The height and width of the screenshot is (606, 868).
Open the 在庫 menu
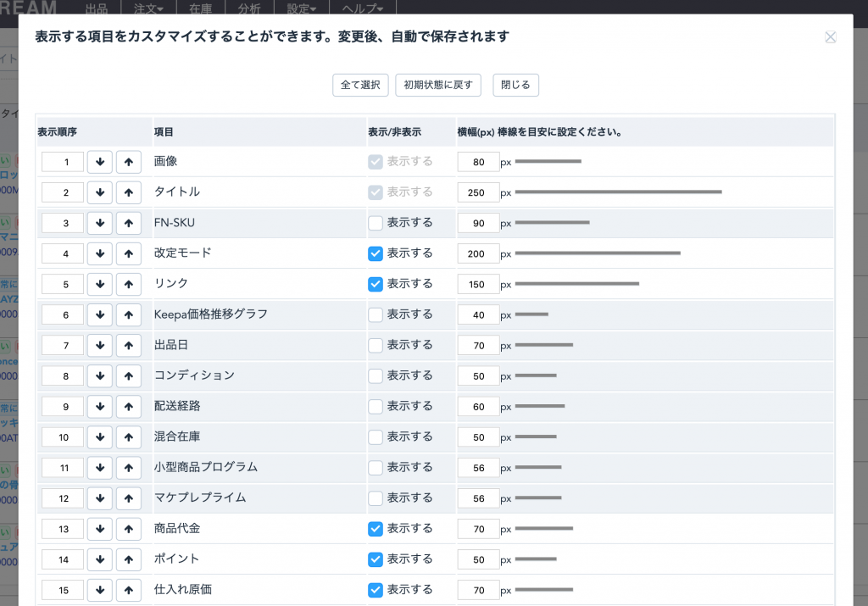200,8
